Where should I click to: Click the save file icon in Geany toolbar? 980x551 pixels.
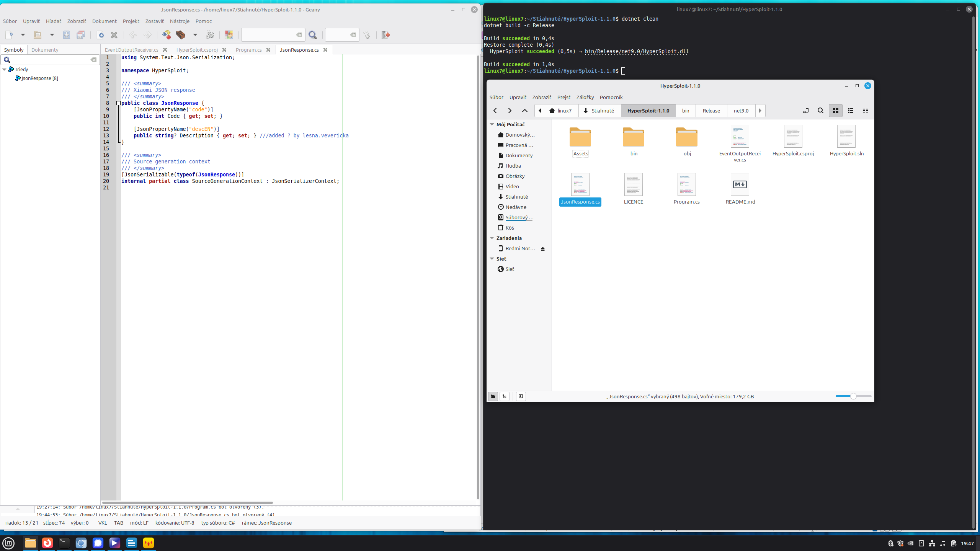click(x=67, y=35)
